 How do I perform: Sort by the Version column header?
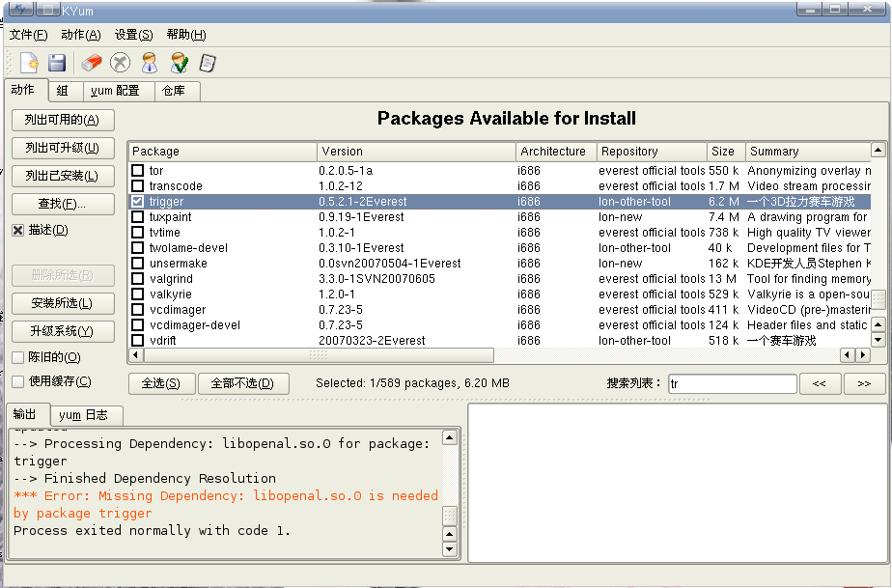click(416, 152)
